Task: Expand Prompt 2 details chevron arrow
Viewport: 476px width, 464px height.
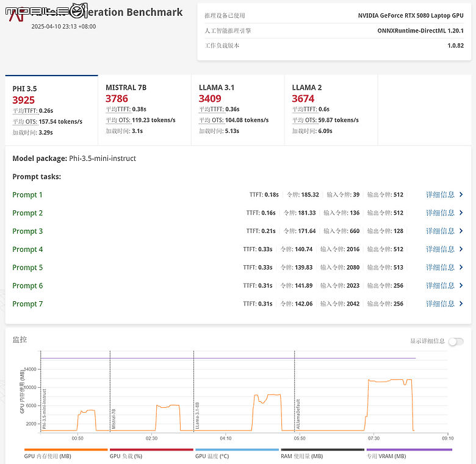Action: [x=461, y=213]
